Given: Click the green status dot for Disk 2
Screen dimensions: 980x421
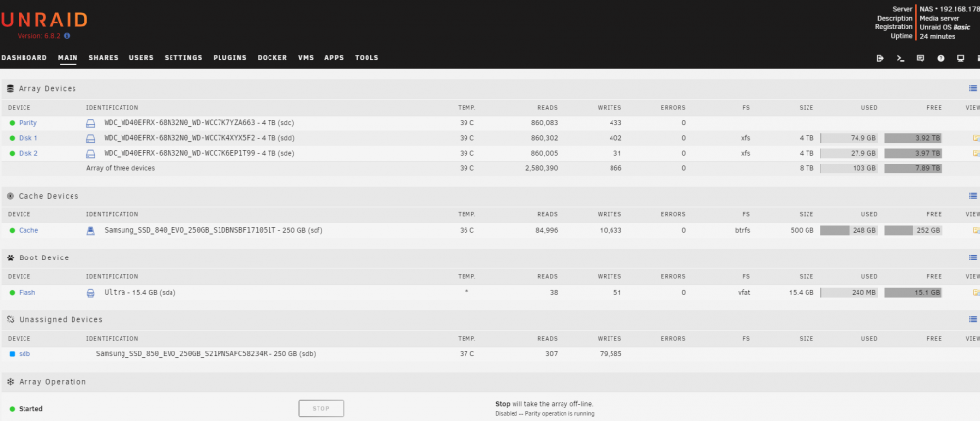Looking at the screenshot, I should point(12,153).
